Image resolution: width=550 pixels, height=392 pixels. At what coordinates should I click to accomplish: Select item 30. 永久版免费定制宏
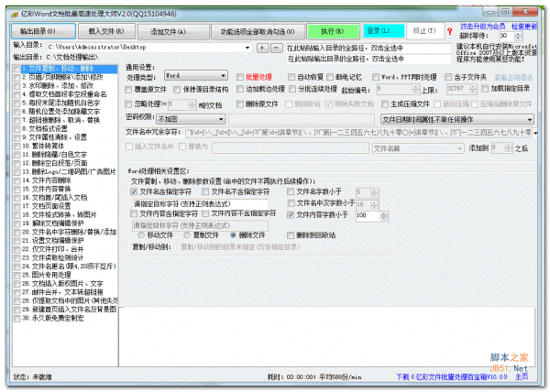pyautogui.click(x=53, y=319)
